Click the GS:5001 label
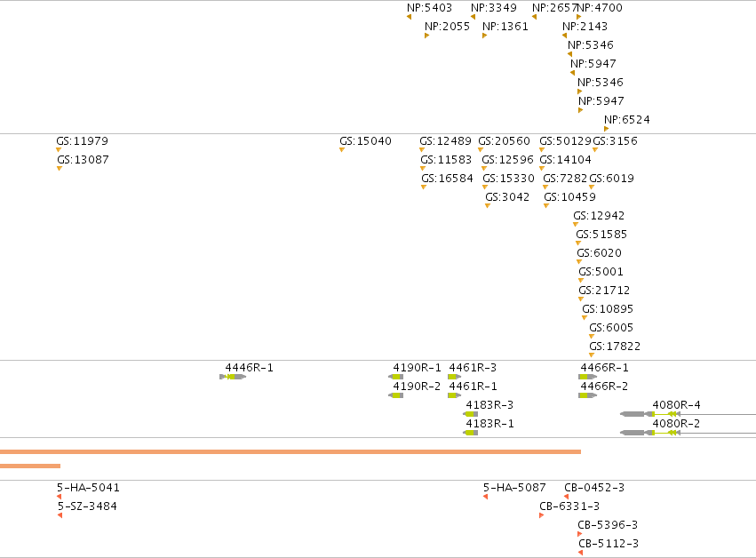The height and width of the screenshot is (558, 756). pos(601,272)
